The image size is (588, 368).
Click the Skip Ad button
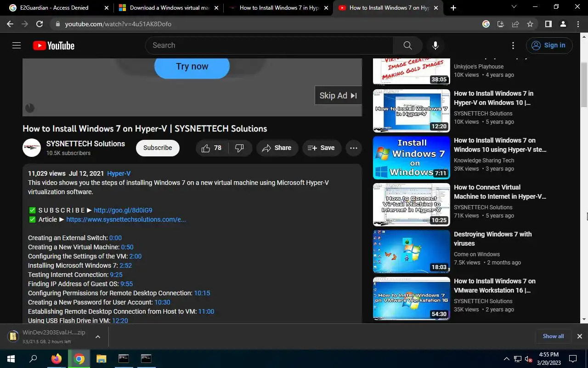(x=339, y=96)
